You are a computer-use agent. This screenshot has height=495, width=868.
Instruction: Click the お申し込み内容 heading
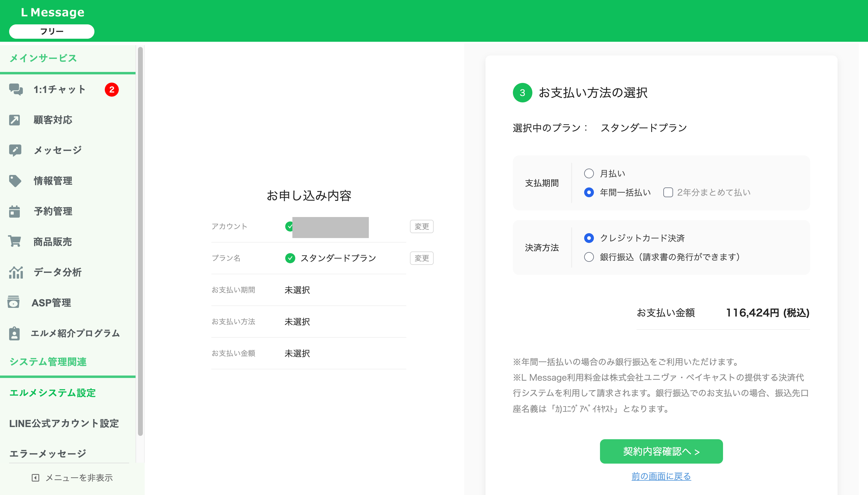point(309,195)
